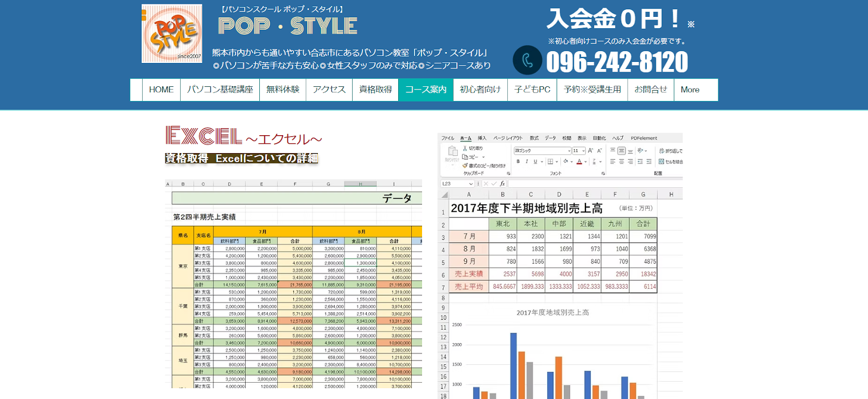Click ヘルプ tab in Excel ribbon
The height and width of the screenshot is (399, 868).
617,138
